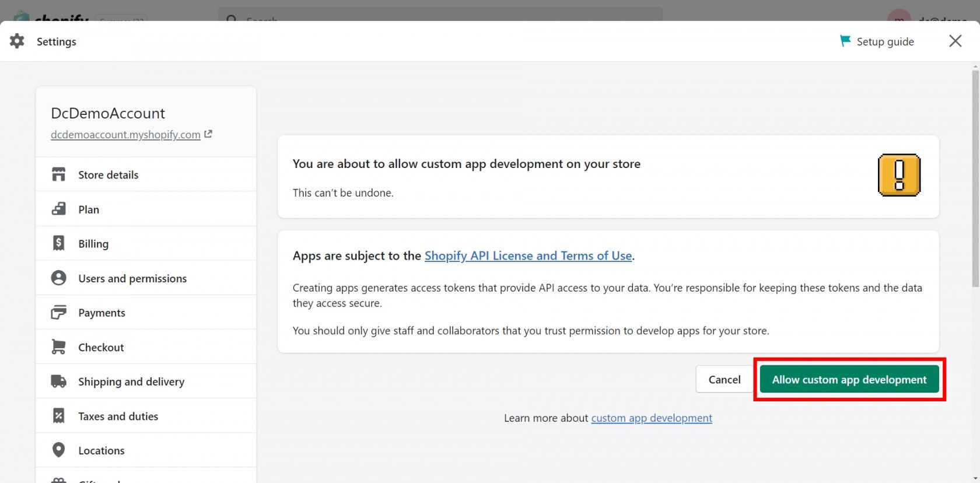This screenshot has width=980, height=483.
Task: Close the Settings panel with X
Action: [x=955, y=41]
